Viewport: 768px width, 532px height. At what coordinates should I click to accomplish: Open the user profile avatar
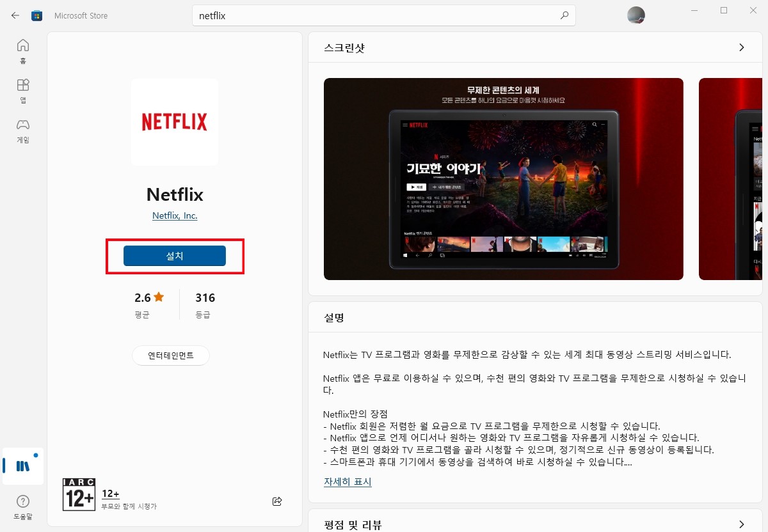coord(635,15)
